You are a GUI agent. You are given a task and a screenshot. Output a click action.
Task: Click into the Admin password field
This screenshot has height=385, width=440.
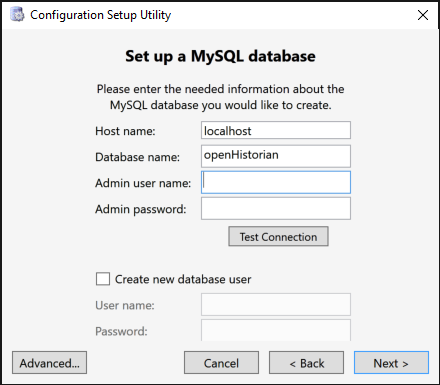(276, 209)
